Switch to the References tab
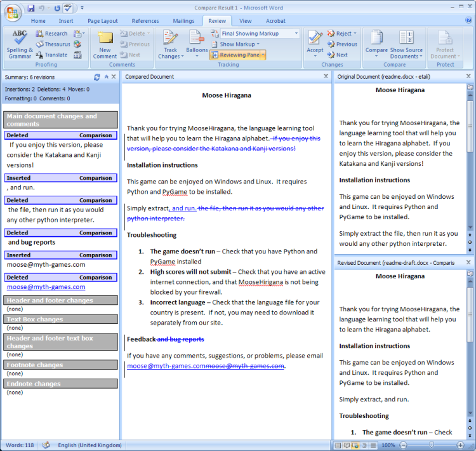 coord(145,21)
